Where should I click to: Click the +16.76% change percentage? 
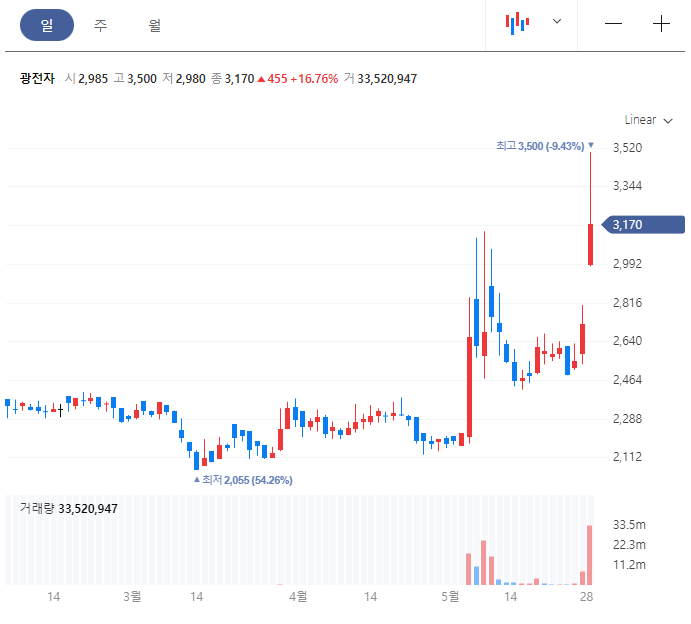tap(314, 79)
